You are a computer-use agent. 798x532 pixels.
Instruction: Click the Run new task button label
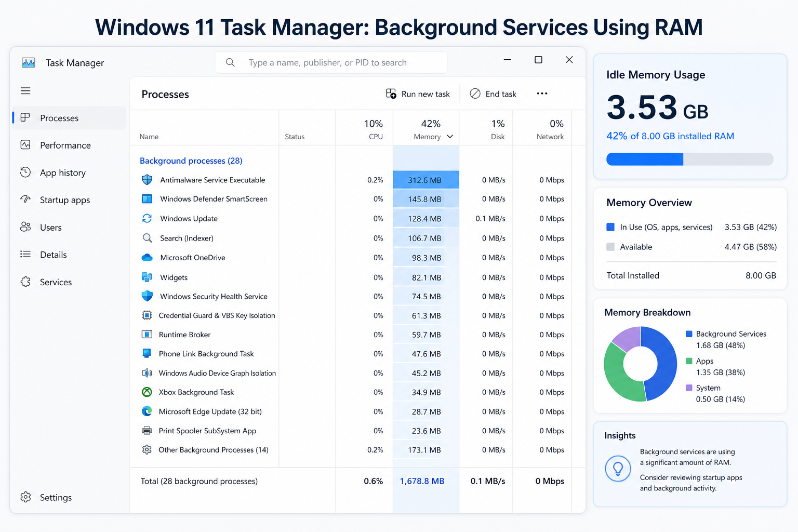tap(425, 94)
